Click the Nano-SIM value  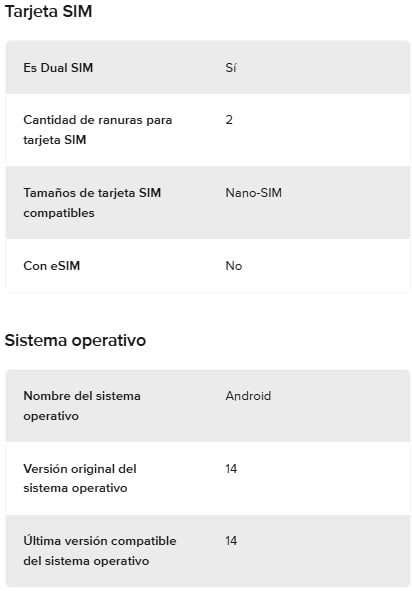tap(253, 193)
